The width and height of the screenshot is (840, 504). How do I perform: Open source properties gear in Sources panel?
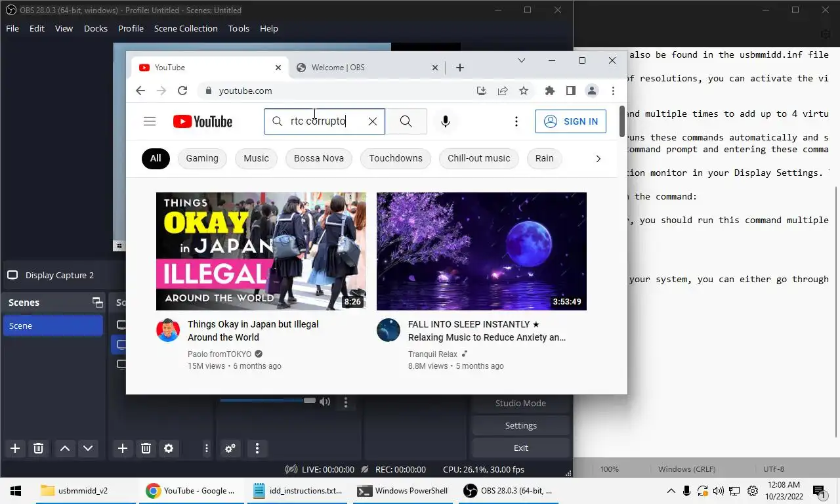(169, 448)
